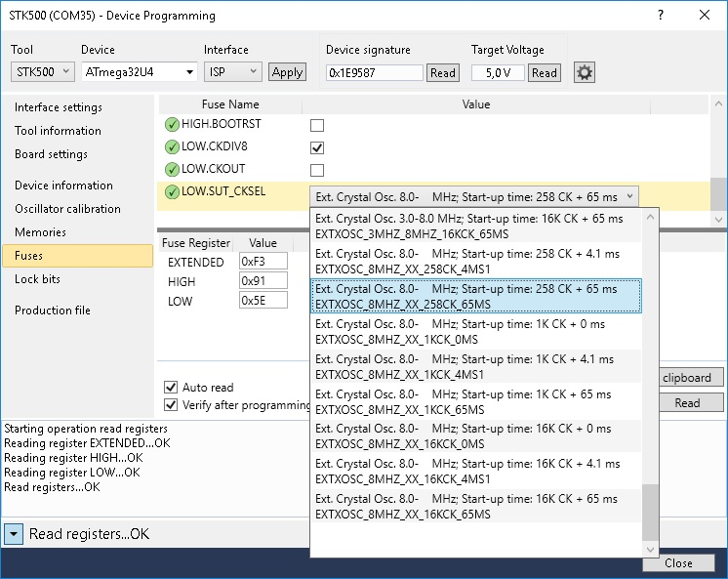This screenshot has width=728, height=579.
Task: Read the target voltage
Action: [545, 72]
